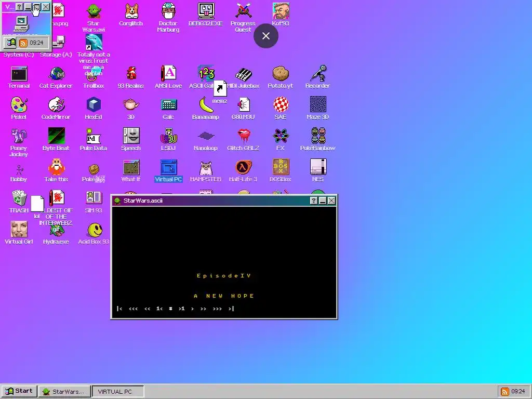Click the RSS feed tray icon in taskbar

click(504, 392)
